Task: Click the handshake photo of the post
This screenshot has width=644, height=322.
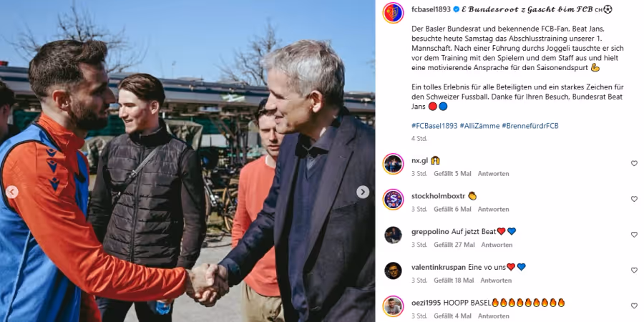Action: pyautogui.click(x=187, y=161)
